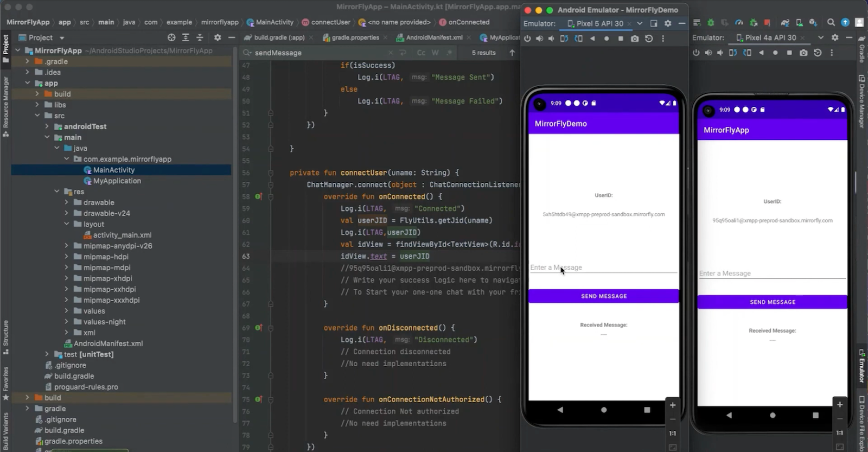
Task: Click Select Opened File target icon
Action: coord(171,37)
